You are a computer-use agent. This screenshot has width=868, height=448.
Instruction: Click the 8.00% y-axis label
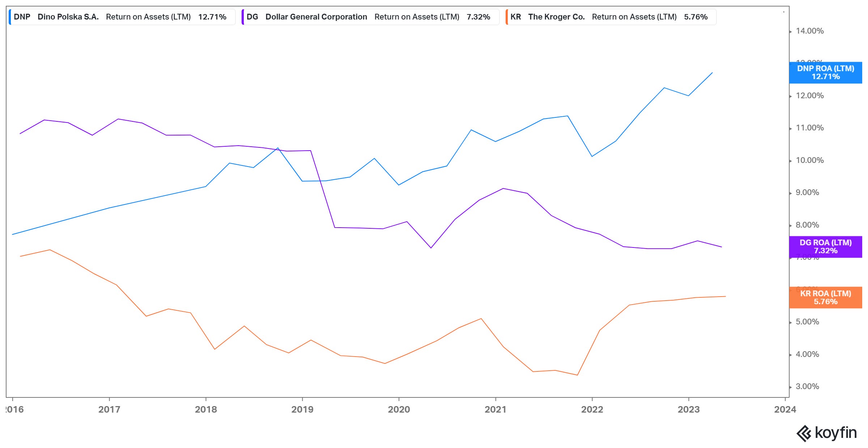[808, 225]
